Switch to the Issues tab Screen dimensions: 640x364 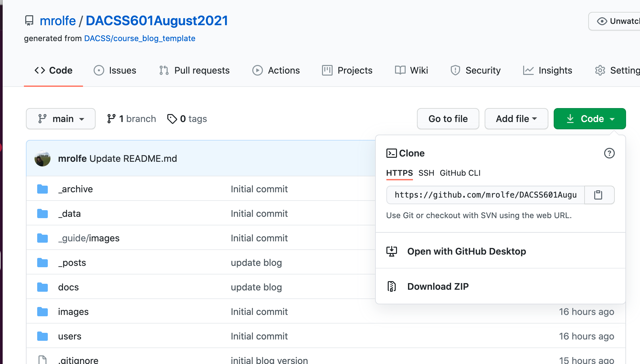point(115,70)
